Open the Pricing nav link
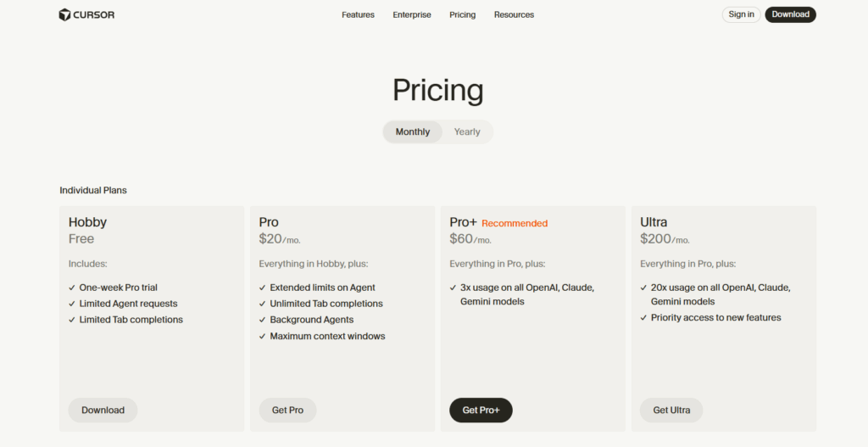868x447 pixels. click(x=463, y=14)
